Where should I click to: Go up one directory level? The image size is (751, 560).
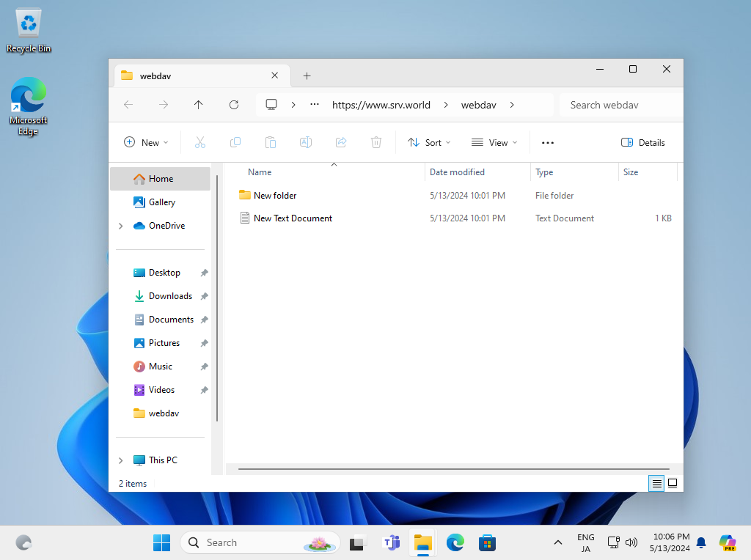(x=198, y=105)
